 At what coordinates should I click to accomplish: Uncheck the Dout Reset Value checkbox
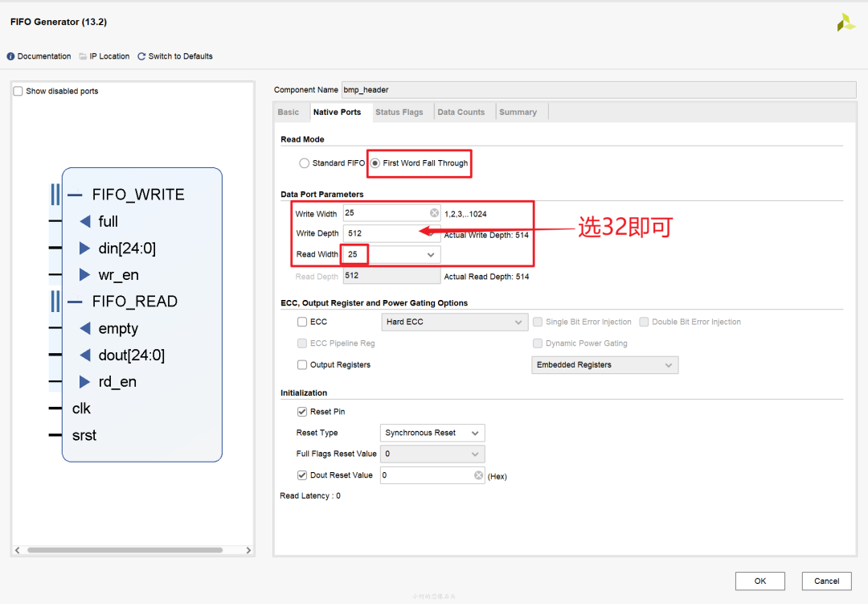pyautogui.click(x=302, y=475)
